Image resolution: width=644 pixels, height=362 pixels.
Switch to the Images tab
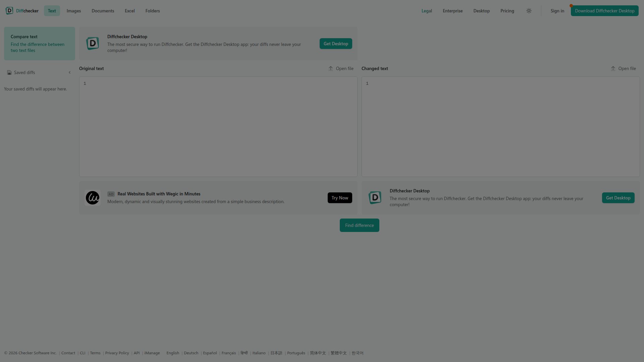pyautogui.click(x=74, y=11)
